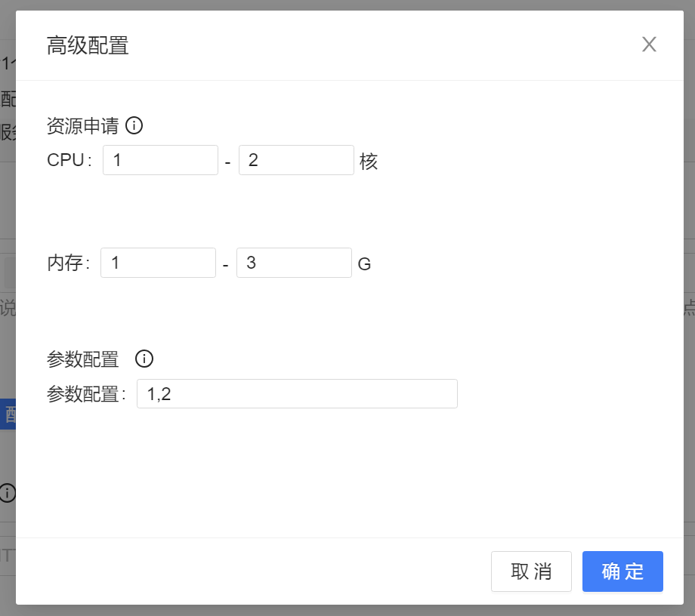Image resolution: width=695 pixels, height=616 pixels.
Task: Click the G unit label after 内存
Action: tap(364, 264)
